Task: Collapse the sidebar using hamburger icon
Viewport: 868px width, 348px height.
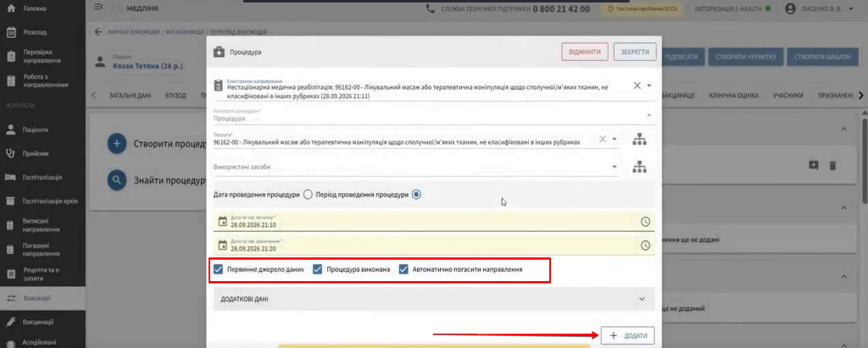Action: click(98, 7)
